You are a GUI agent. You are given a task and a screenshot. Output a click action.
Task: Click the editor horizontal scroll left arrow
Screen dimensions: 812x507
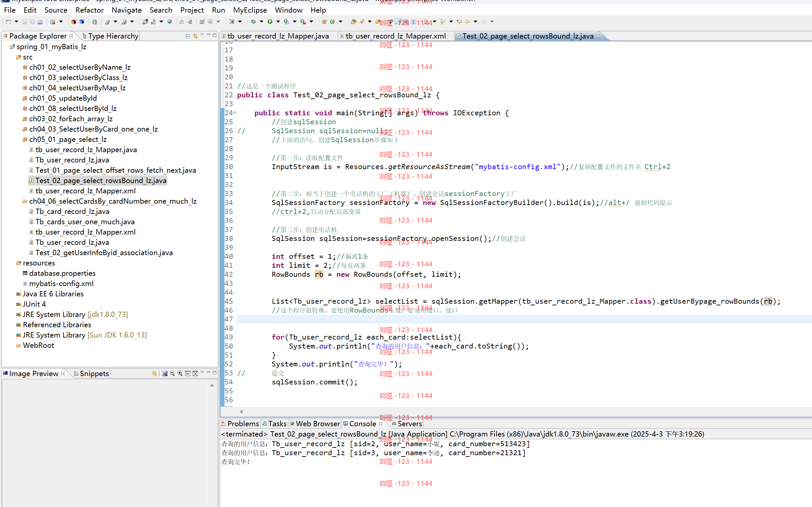(x=241, y=412)
